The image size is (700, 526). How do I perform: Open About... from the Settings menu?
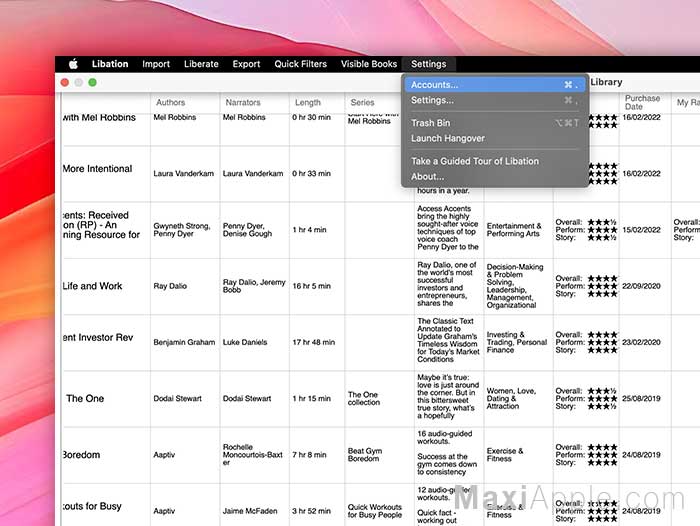click(x=495, y=177)
